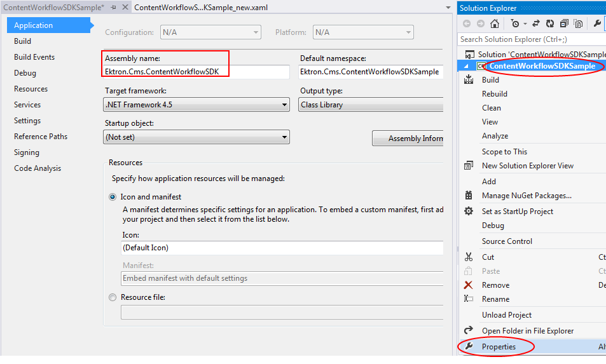Choose Scope to This

pos(504,152)
